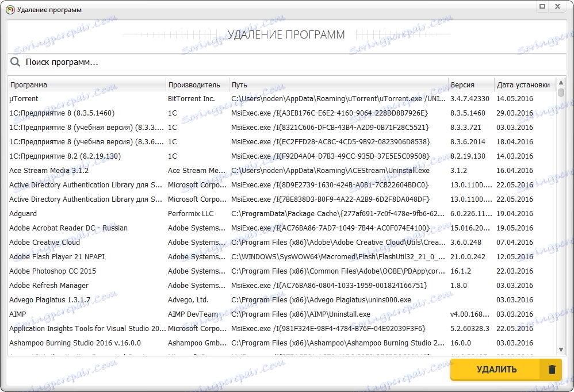Click the scrollbar down arrow
This screenshot has height=392, width=574.
click(x=561, y=350)
